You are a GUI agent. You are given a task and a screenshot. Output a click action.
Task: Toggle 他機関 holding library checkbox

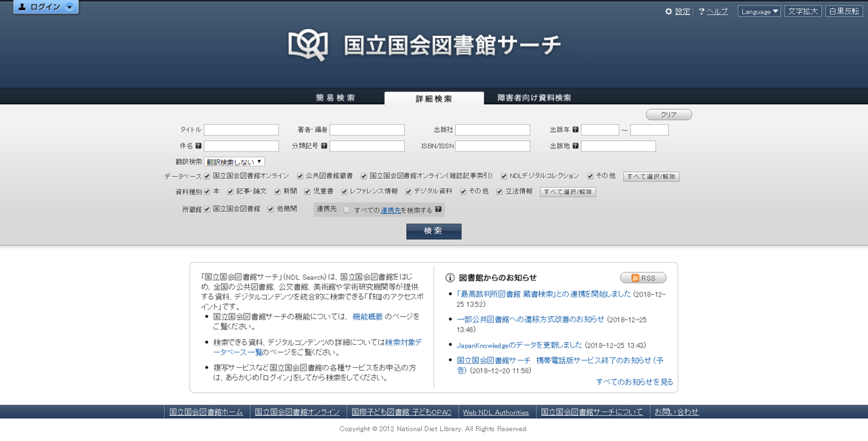click(x=271, y=209)
